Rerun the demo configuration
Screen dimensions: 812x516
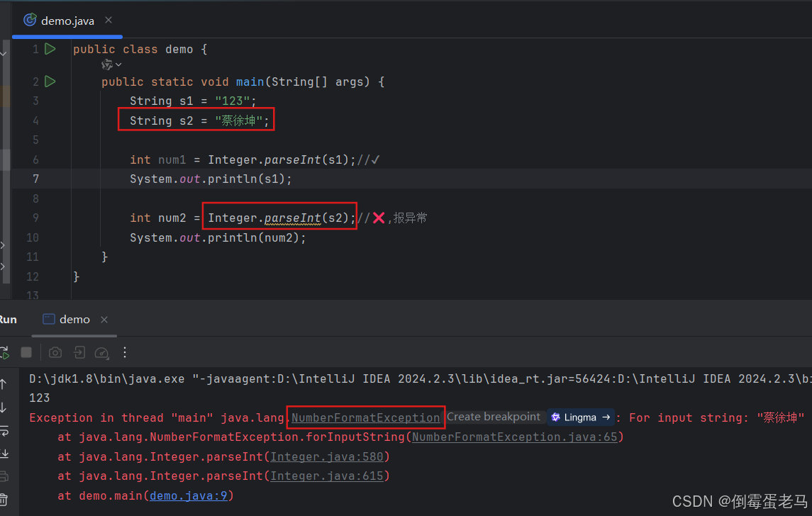[4, 352]
